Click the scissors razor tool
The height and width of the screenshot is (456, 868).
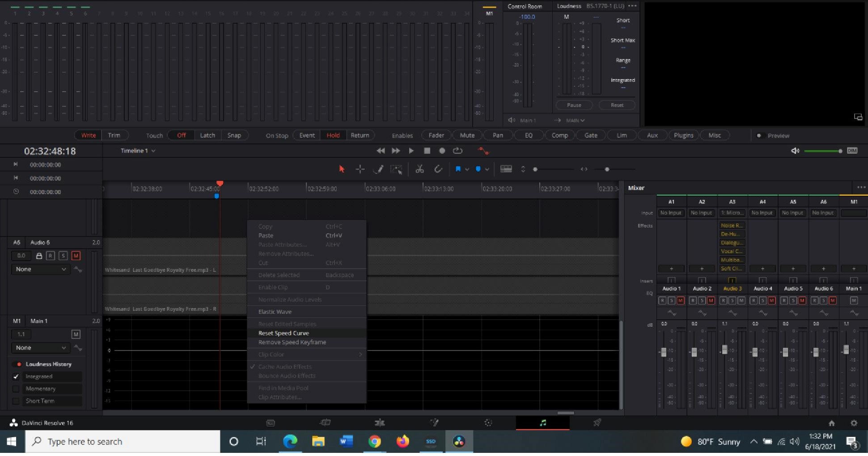419,169
